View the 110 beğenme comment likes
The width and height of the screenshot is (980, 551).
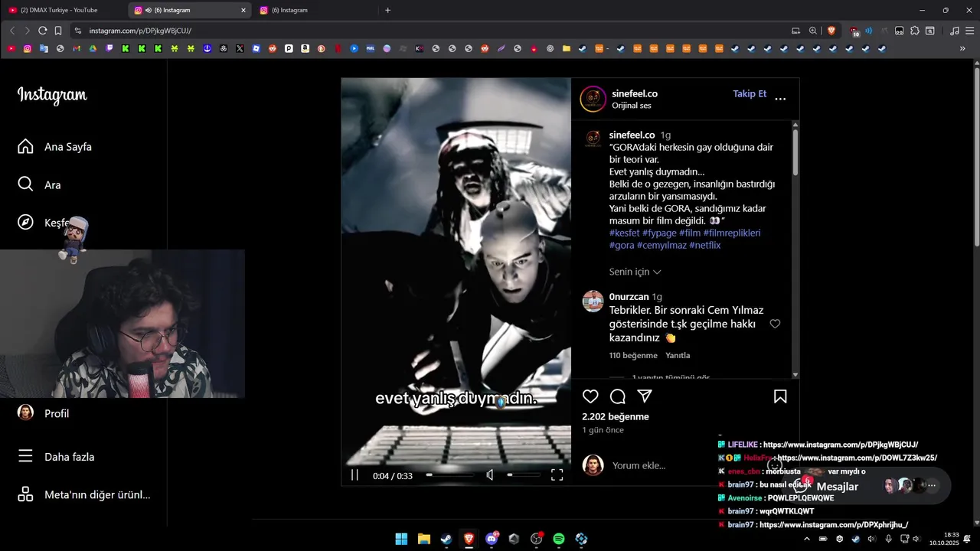633,355
